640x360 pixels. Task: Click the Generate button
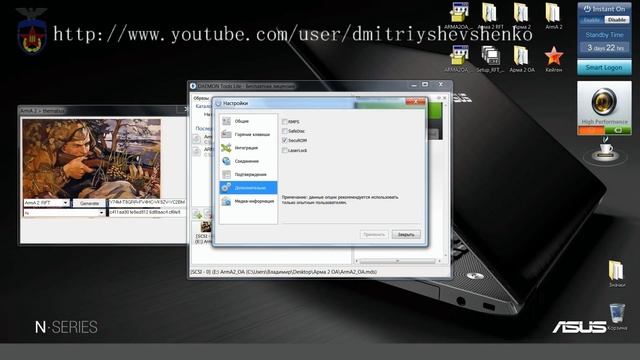coord(89,203)
